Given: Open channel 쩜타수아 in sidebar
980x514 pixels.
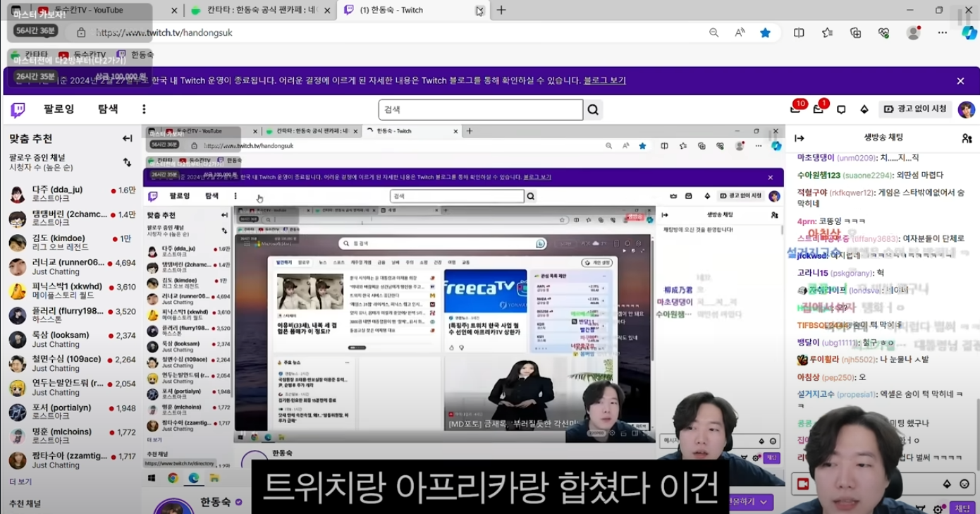Looking at the screenshot, I should tap(71, 460).
